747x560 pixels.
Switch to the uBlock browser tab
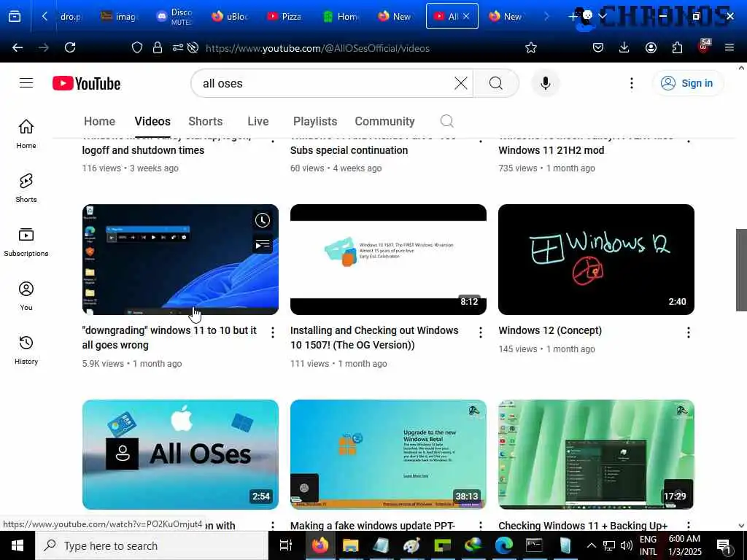tap(230, 16)
